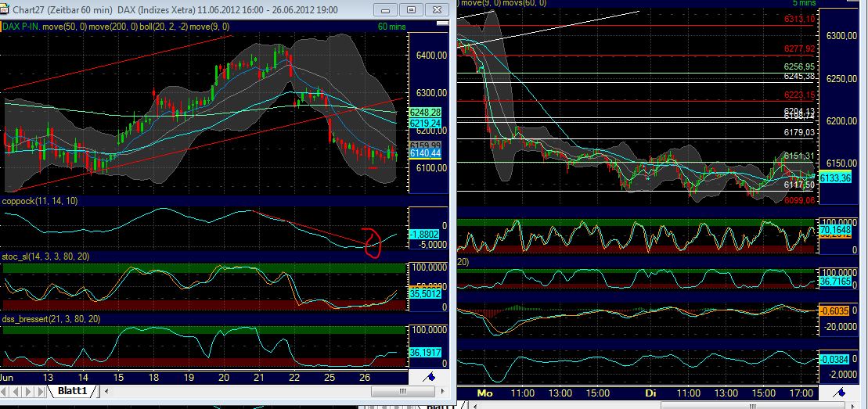Viewport: 868px width, 409px height.
Task: Maximize the Chart27 window
Action: tap(411, 9)
